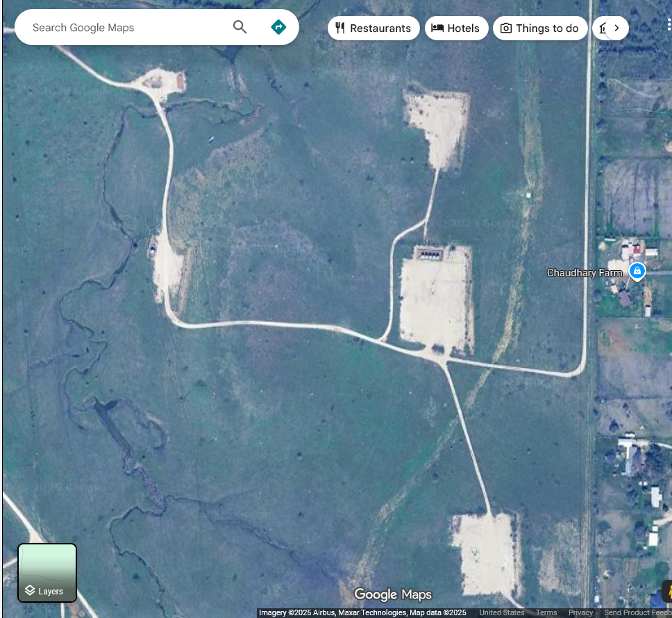The image size is (672, 618).
Task: Switch map type using the Layers thumbnail
Action: (x=47, y=572)
